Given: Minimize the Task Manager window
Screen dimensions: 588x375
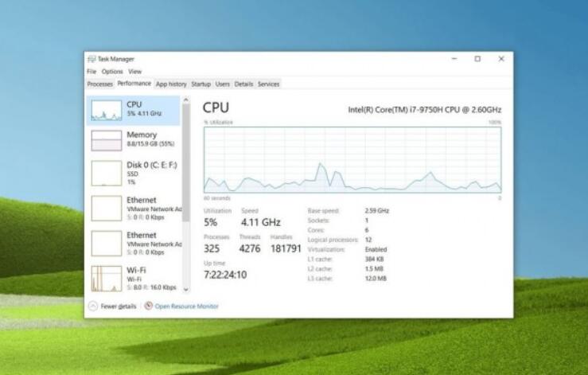Looking at the screenshot, I should [454, 59].
